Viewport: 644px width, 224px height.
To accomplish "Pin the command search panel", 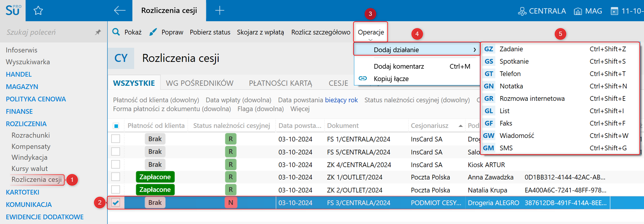I will (98, 32).
